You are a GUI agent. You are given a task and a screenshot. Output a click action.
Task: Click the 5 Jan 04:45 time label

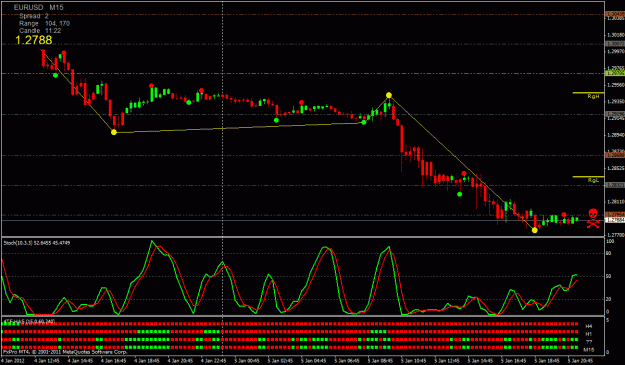coord(314,361)
